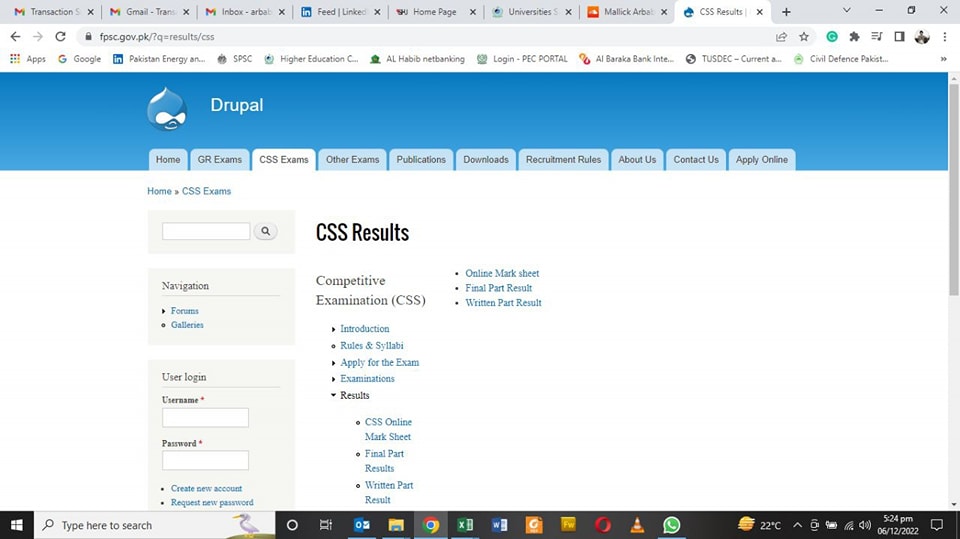Open the Online Mark sheet link

tap(502, 273)
